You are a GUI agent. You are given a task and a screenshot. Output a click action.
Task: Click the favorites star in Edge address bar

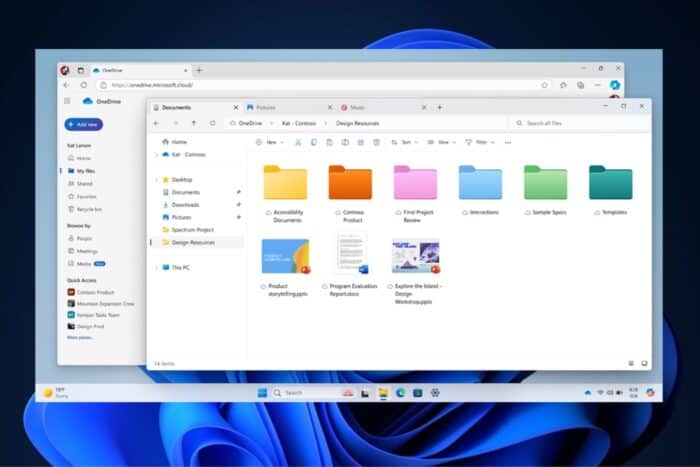[x=545, y=85]
